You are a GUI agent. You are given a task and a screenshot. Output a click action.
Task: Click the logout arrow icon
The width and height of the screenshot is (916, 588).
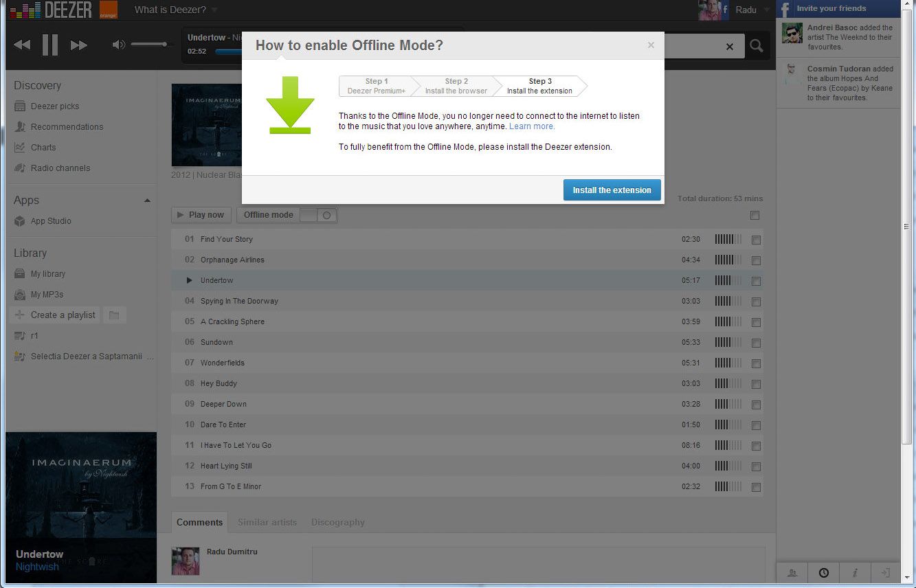pyautogui.click(x=885, y=572)
